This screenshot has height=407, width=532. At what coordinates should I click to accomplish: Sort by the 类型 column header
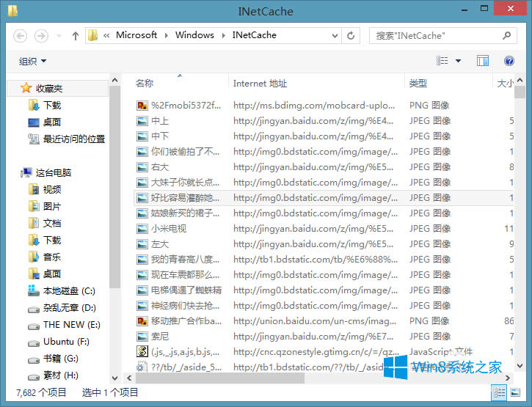(x=418, y=84)
